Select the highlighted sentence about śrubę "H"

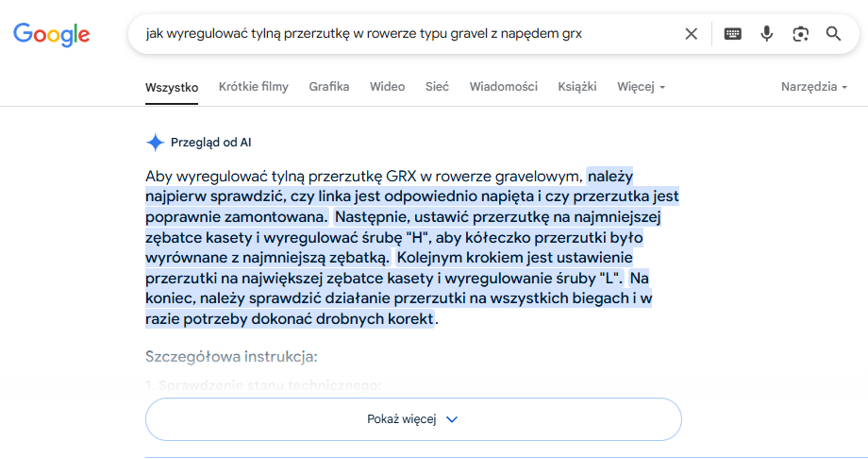coord(404,237)
